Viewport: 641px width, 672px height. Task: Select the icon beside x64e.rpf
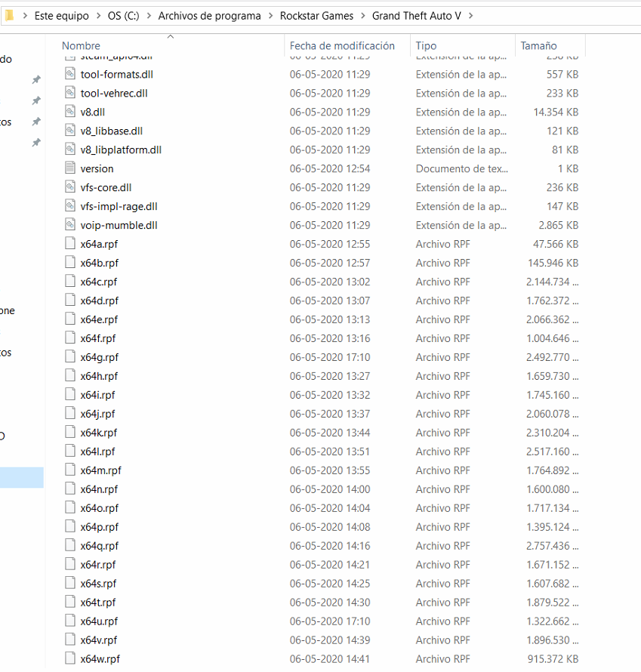point(70,319)
